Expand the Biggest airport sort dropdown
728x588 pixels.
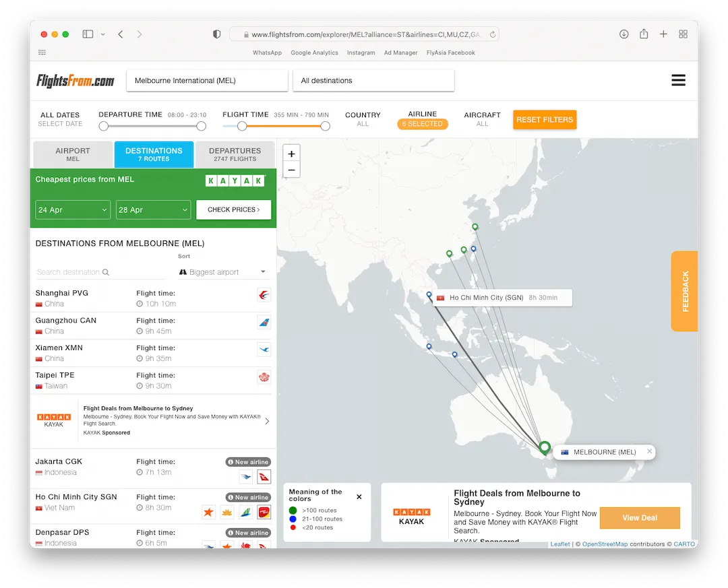click(223, 272)
